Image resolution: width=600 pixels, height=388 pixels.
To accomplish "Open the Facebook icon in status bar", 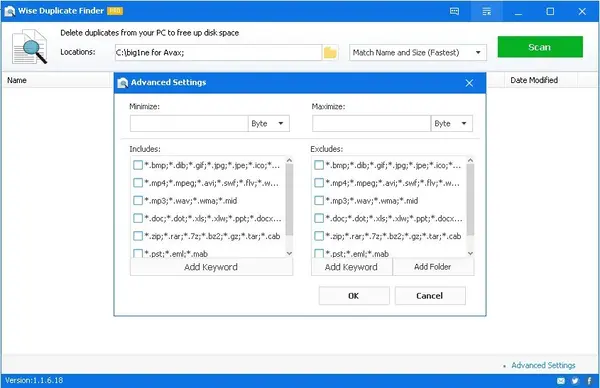I will pos(589,381).
